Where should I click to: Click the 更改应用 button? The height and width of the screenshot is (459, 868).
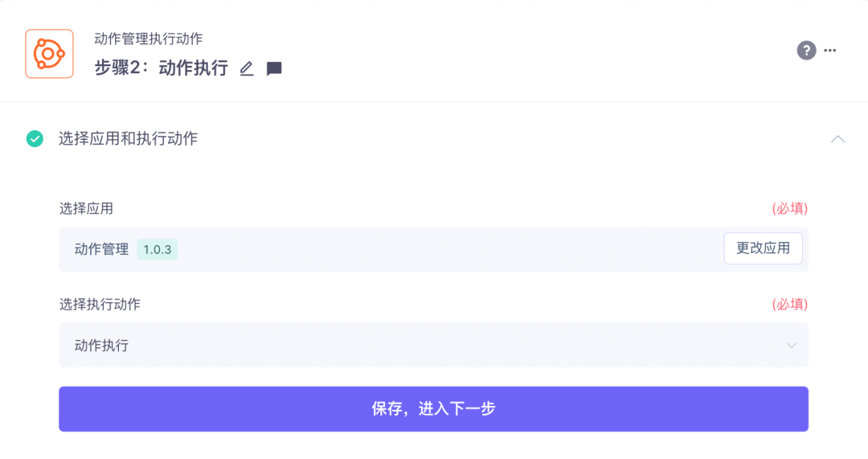pos(763,248)
